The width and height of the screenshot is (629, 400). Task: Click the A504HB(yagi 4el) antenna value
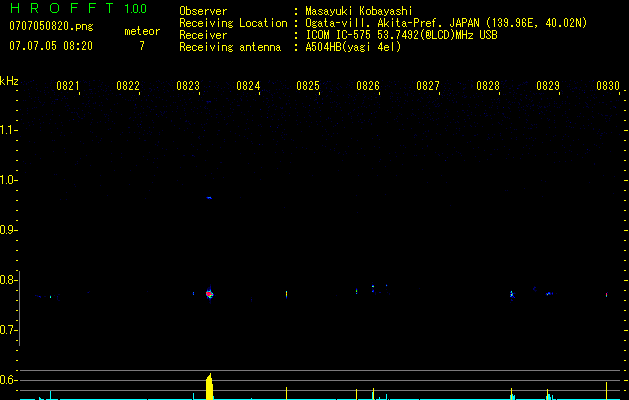coord(353,47)
